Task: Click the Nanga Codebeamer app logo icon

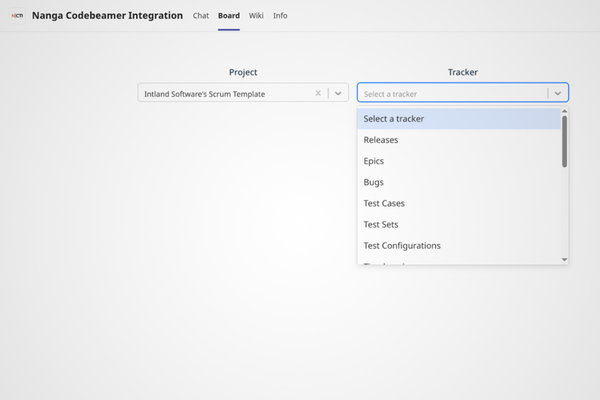Action: click(x=17, y=16)
